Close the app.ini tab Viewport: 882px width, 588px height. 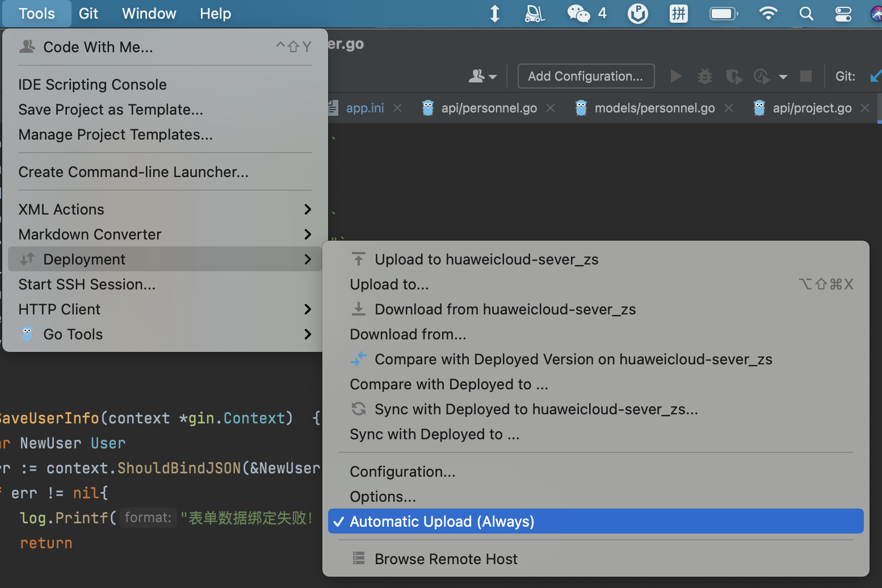[398, 108]
